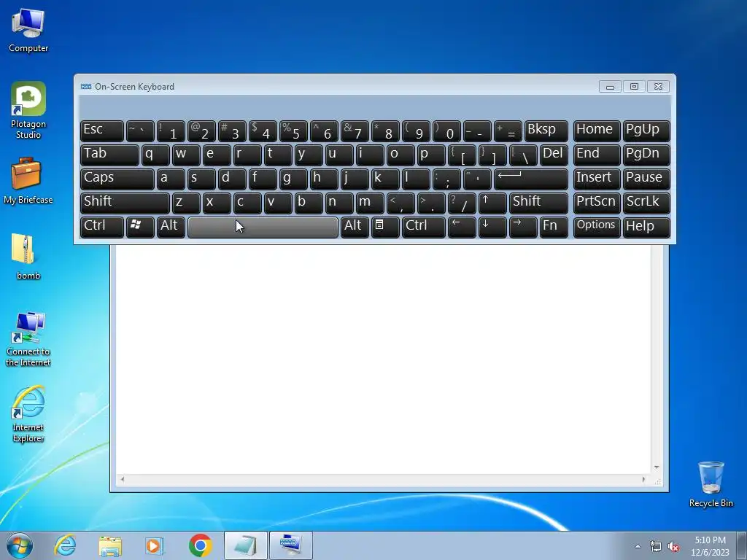Click the Windows logo key on keyboard

[140, 227]
